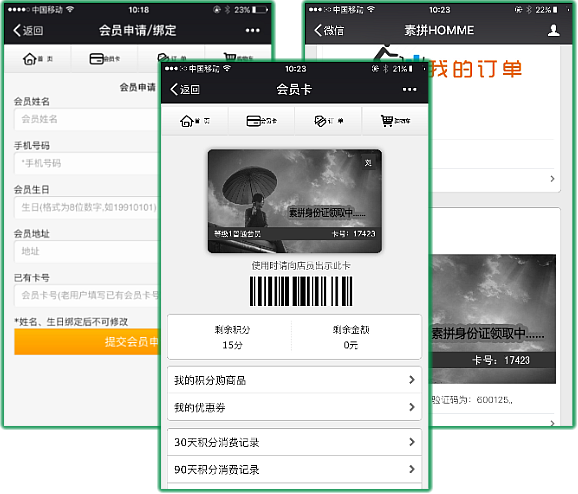Tap the home icon in member application screen
578x494 pixels.
click(29, 59)
